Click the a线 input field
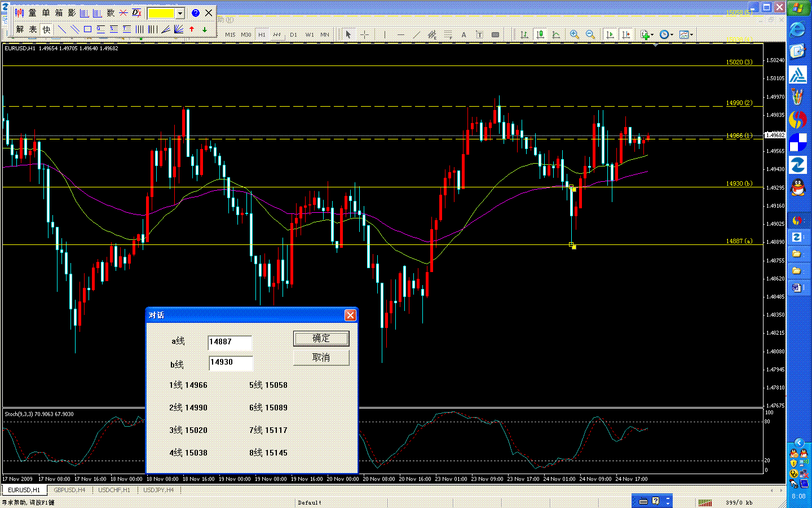 [230, 343]
